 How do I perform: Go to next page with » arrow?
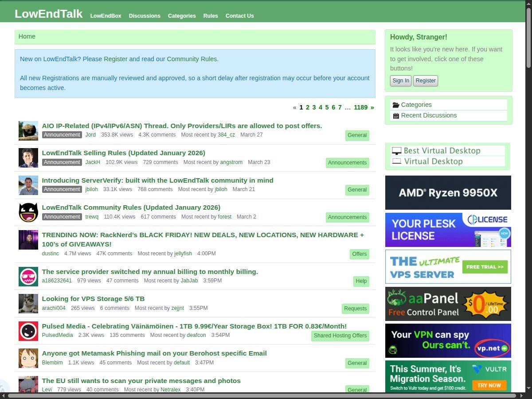pos(372,107)
